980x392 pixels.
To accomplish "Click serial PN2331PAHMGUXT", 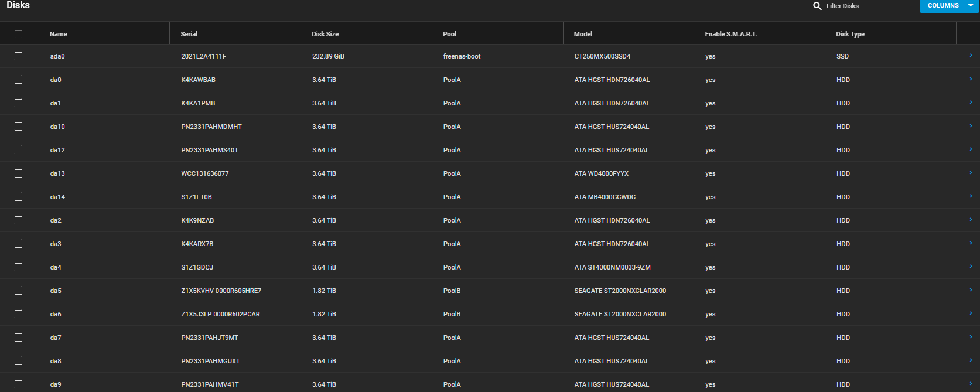I will [x=211, y=361].
